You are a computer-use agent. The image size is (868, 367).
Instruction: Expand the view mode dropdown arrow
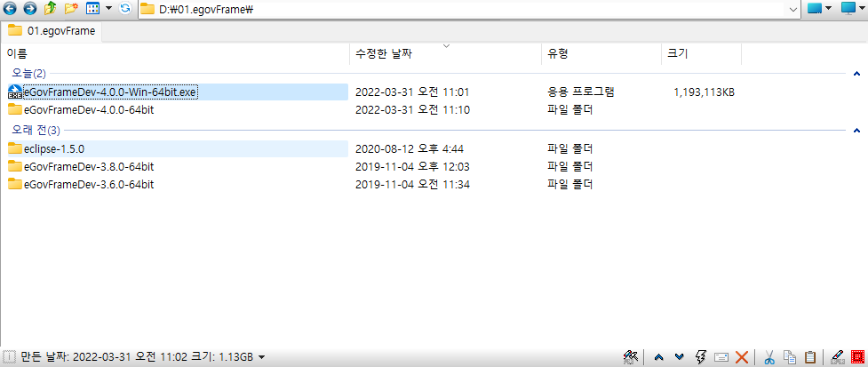click(108, 8)
